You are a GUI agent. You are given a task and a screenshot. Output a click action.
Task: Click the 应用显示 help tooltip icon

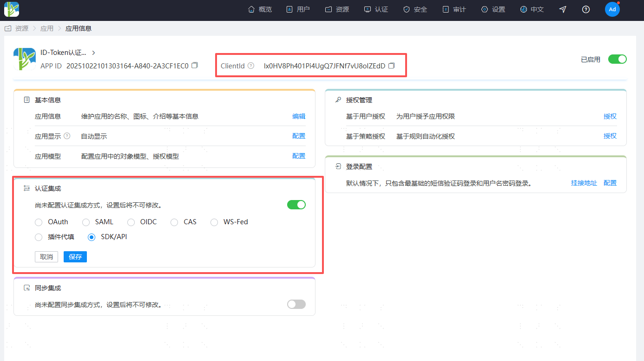tap(67, 136)
